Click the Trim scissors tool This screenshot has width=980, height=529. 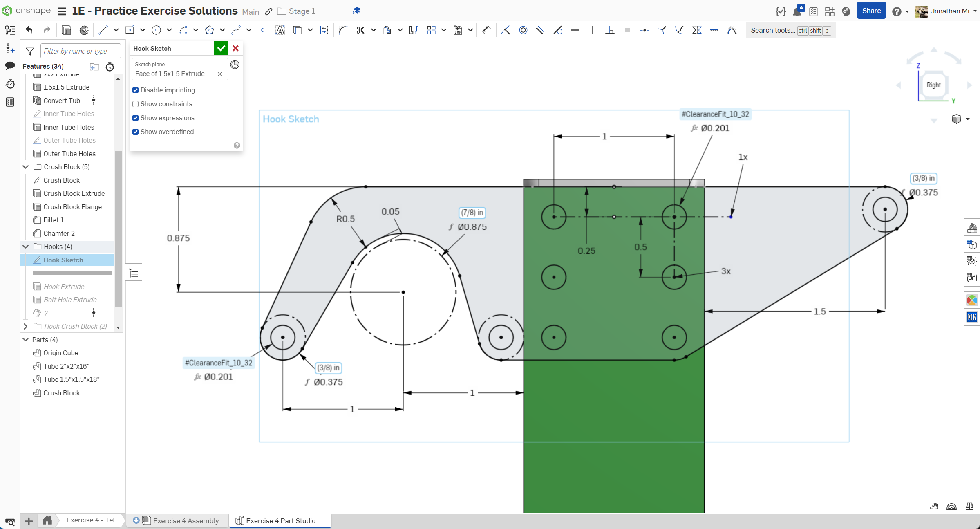[360, 30]
